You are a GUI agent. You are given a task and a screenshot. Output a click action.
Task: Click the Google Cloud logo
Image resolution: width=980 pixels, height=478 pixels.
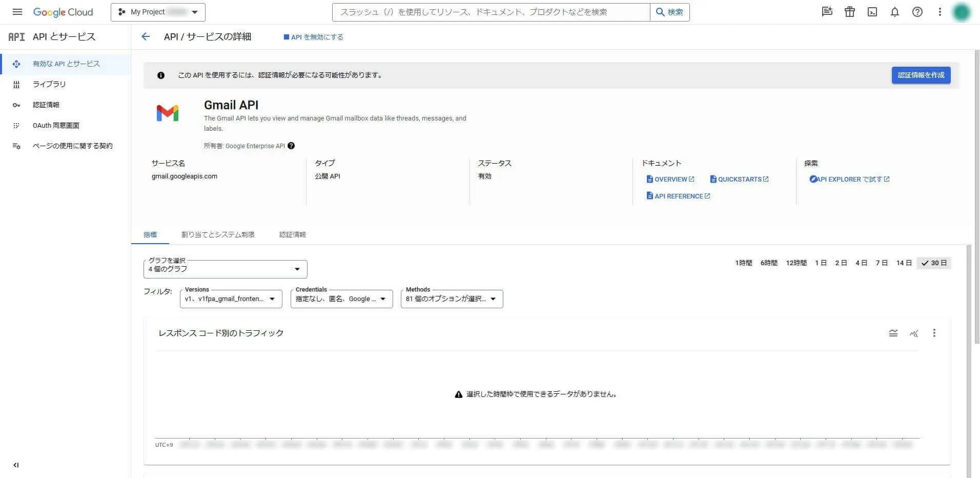63,12
